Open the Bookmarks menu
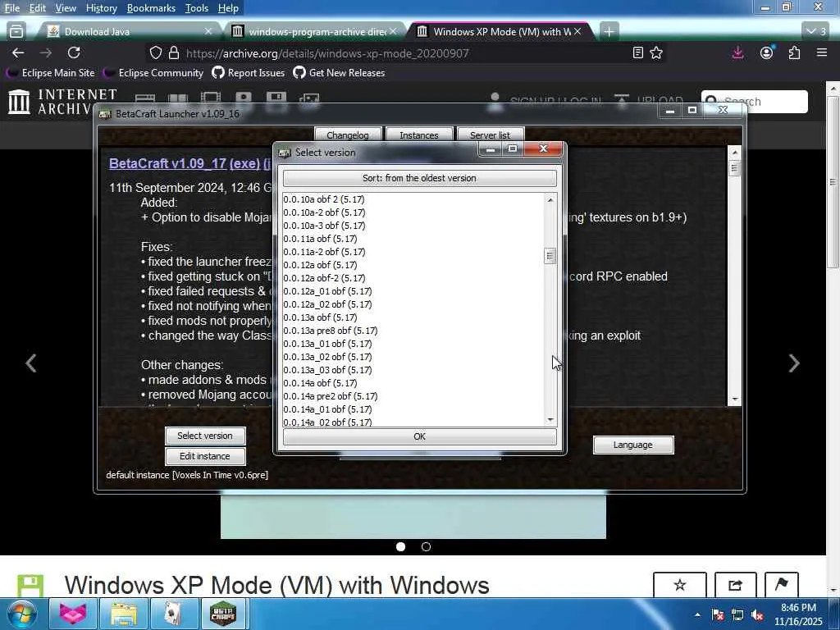 click(151, 8)
